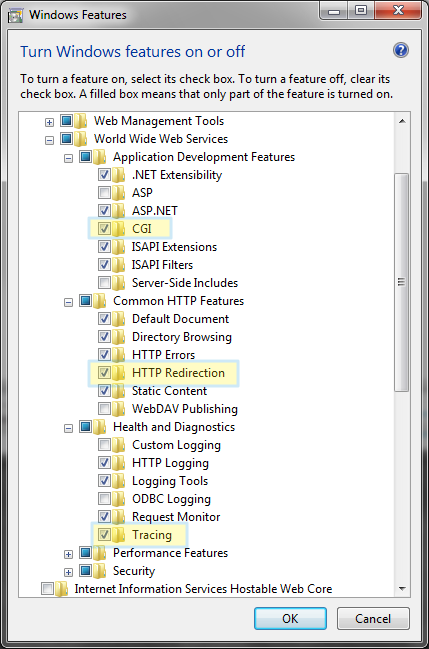Uncheck the Tracing checkbox
429x649 pixels.
pos(104,535)
